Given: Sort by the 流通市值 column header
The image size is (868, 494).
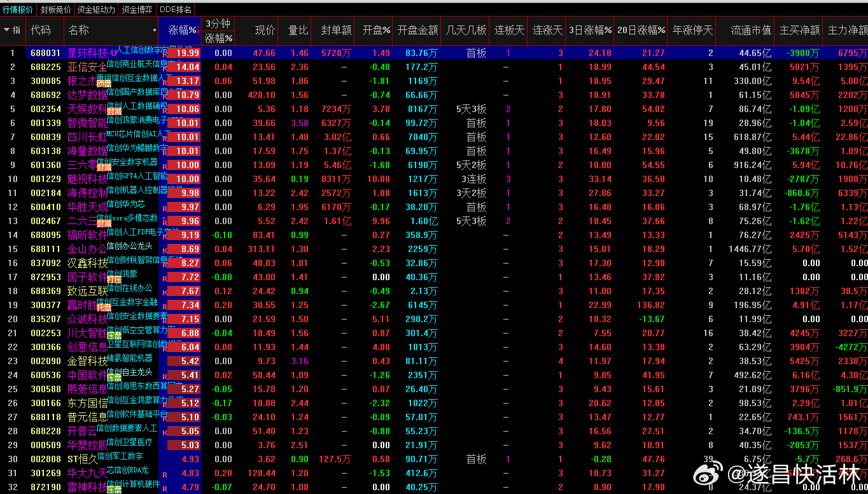Looking at the screenshot, I should tap(751, 30).
